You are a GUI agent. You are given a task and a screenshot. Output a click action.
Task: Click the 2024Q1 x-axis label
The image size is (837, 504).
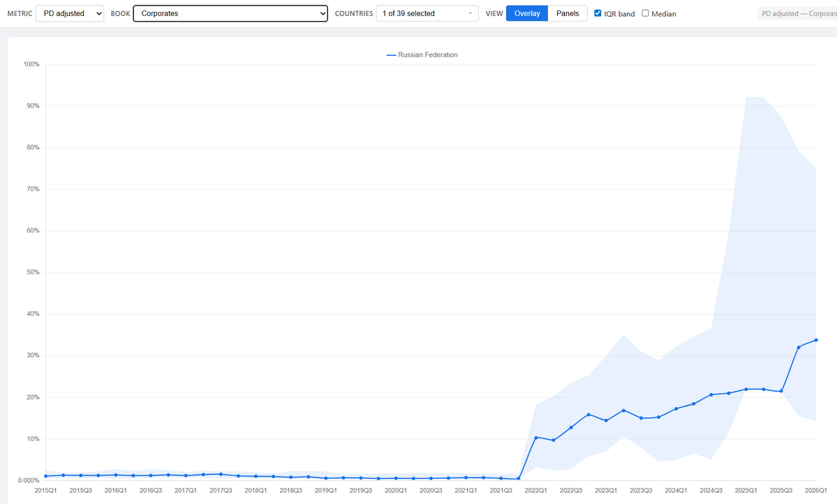[676, 490]
